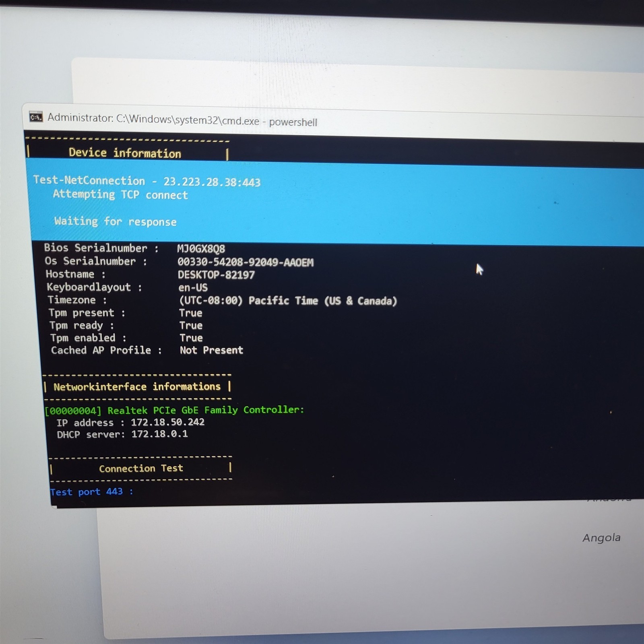Select the hostname value DESKTOP-82197
Screen dimensions: 644x644
(x=216, y=275)
